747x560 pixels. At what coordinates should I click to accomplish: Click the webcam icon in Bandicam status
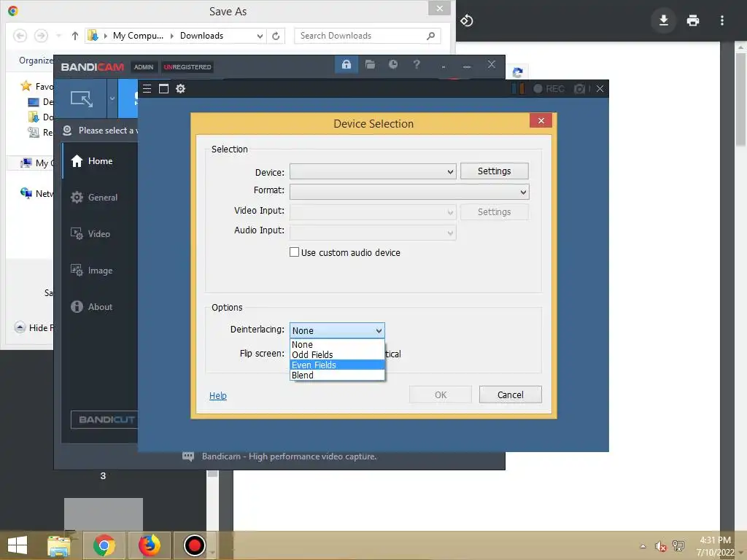tap(67, 131)
